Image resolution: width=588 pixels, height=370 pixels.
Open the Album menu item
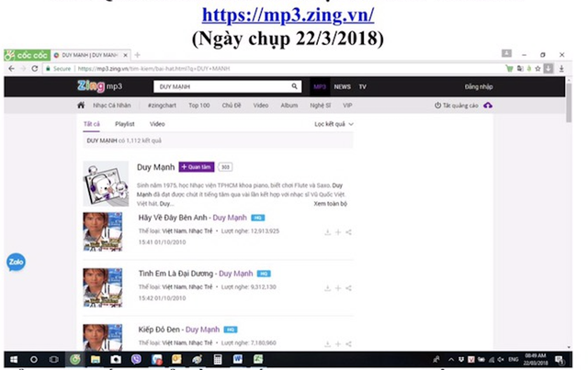pos(289,106)
